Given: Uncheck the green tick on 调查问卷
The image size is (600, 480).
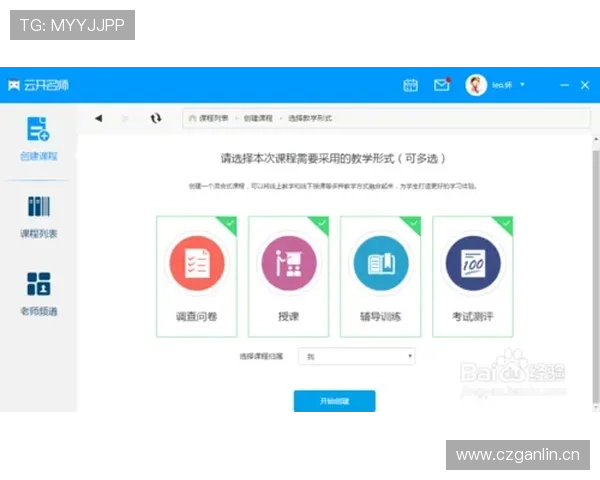Looking at the screenshot, I should coord(230,224).
